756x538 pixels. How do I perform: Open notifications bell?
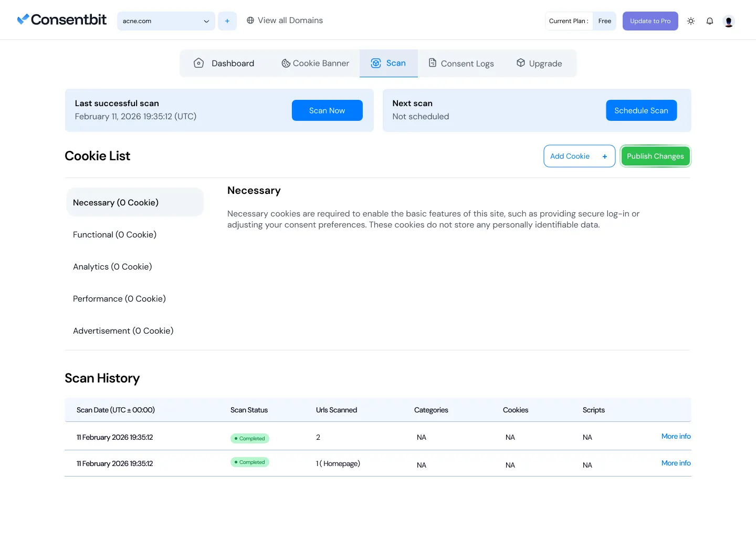click(710, 21)
